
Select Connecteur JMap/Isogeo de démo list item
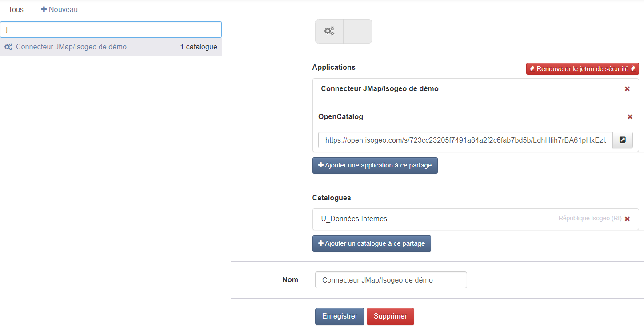(111, 47)
